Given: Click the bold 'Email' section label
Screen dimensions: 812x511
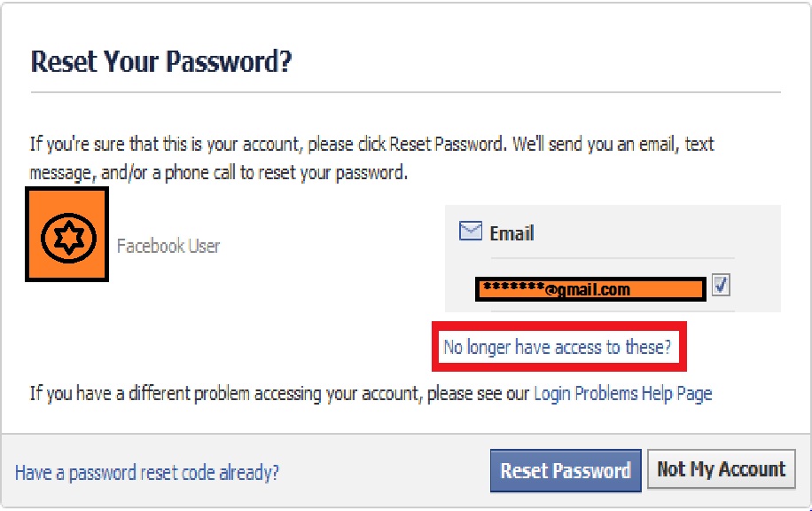Looking at the screenshot, I should (x=511, y=233).
